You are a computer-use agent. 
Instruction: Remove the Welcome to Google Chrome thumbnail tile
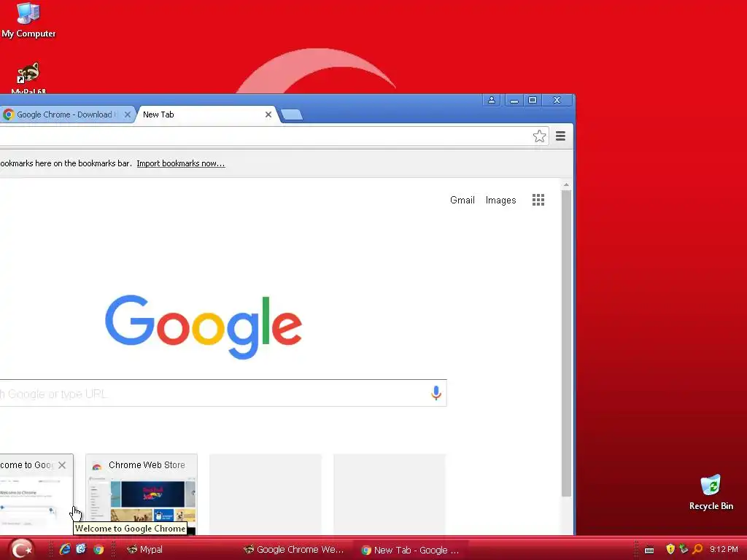pos(62,465)
